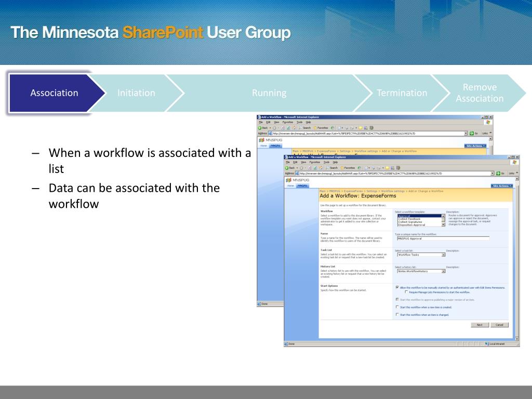This screenshot has width=532, height=399.
Task: Click Search in front IE toolbar
Action: [331, 168]
